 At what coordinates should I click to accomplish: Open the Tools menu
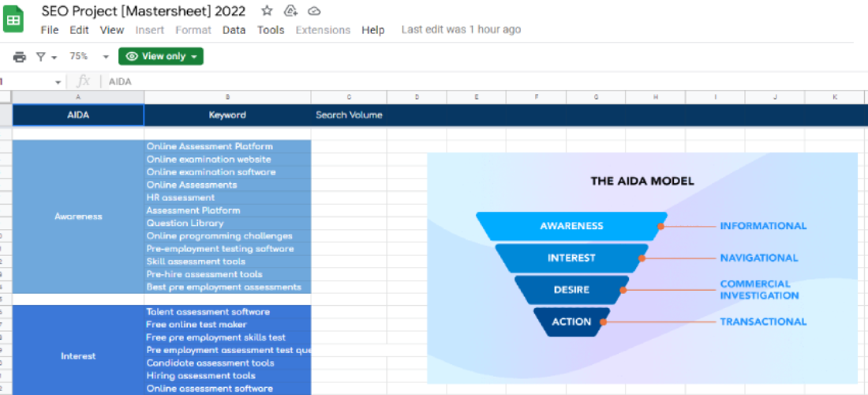click(271, 30)
